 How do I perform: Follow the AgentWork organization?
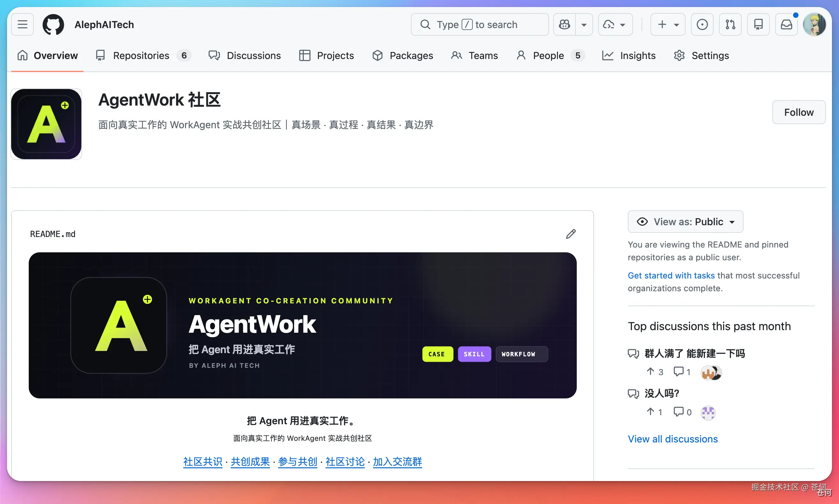[x=798, y=112]
